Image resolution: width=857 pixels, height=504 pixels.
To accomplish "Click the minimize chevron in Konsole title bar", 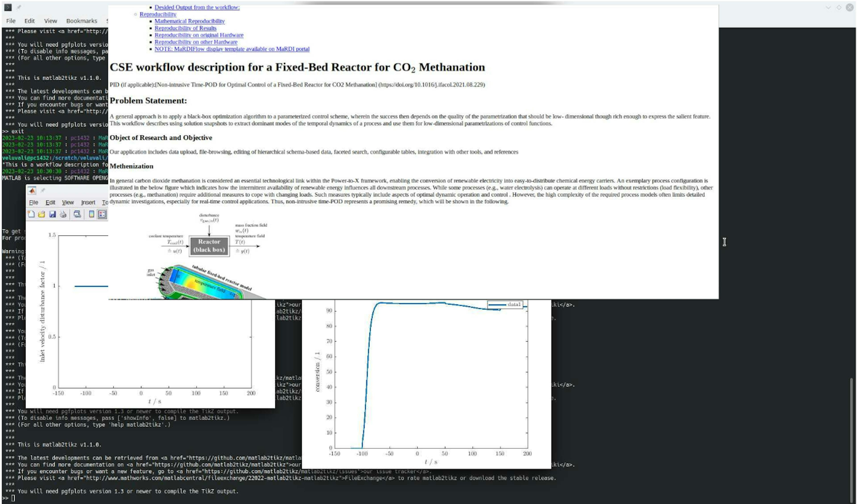I will click(x=828, y=8).
